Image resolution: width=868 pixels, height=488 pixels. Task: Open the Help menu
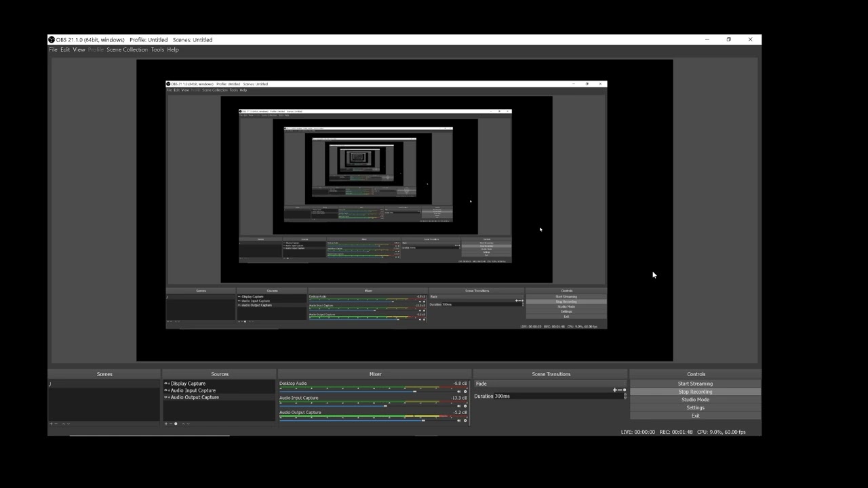(173, 49)
